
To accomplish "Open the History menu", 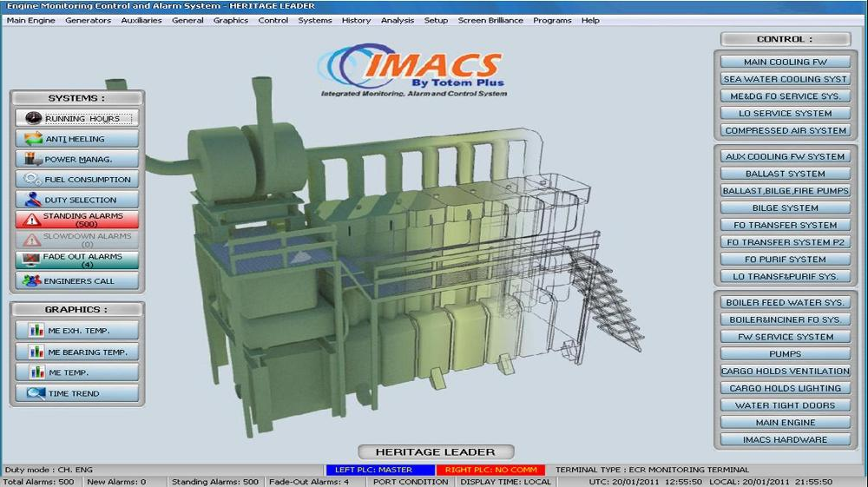I will point(356,20).
